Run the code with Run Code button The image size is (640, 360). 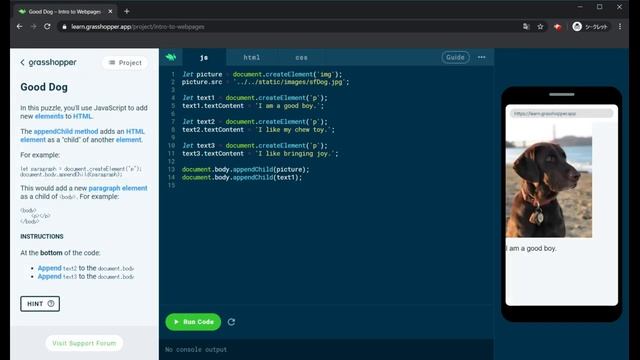tap(193, 322)
